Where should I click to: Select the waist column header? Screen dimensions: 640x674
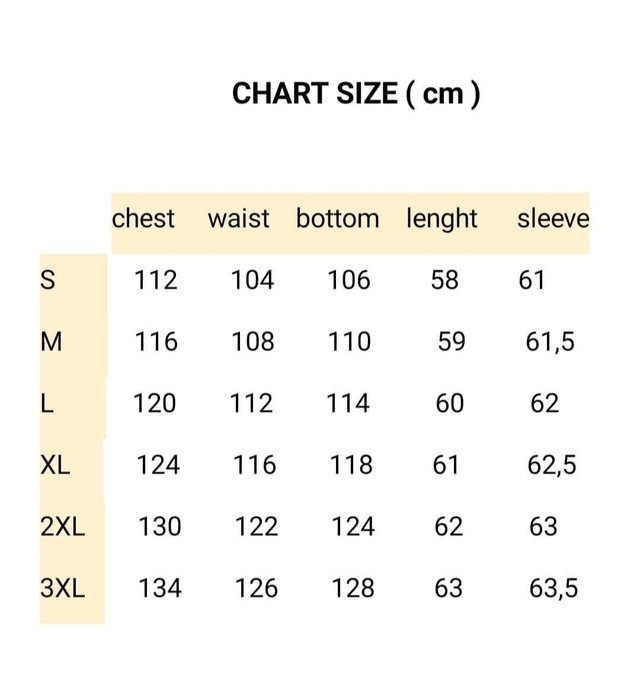pyautogui.click(x=238, y=218)
